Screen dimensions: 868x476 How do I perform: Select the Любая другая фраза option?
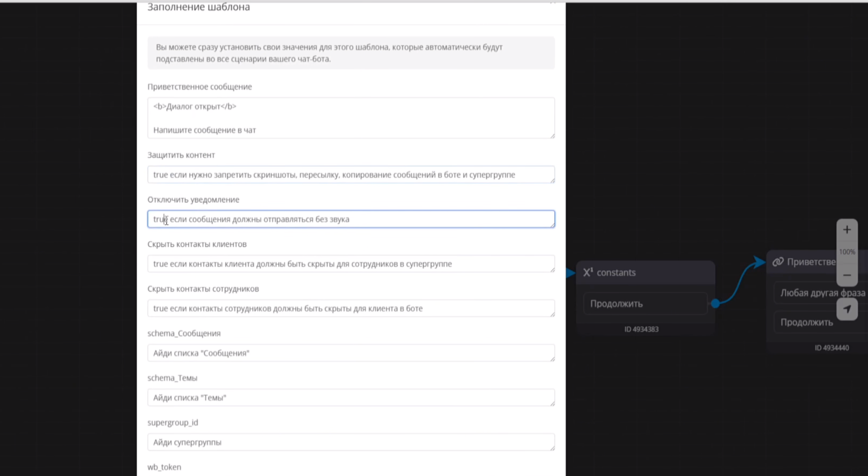pos(821,293)
